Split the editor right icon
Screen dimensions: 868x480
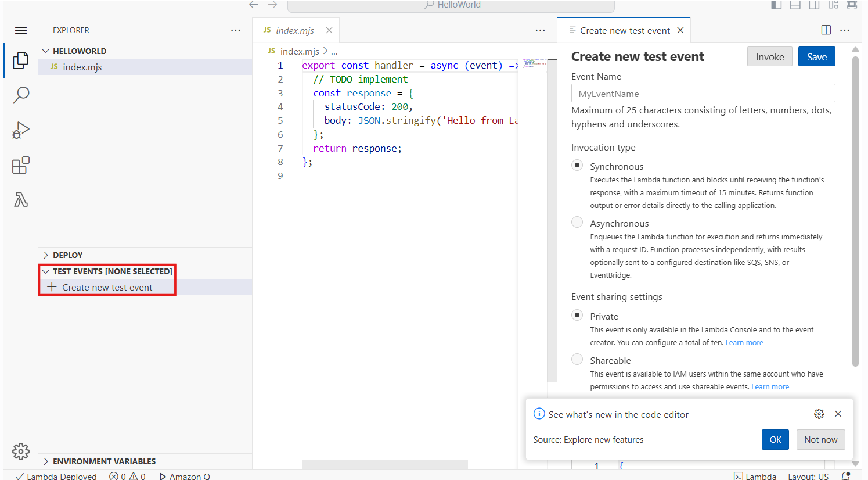(x=826, y=30)
